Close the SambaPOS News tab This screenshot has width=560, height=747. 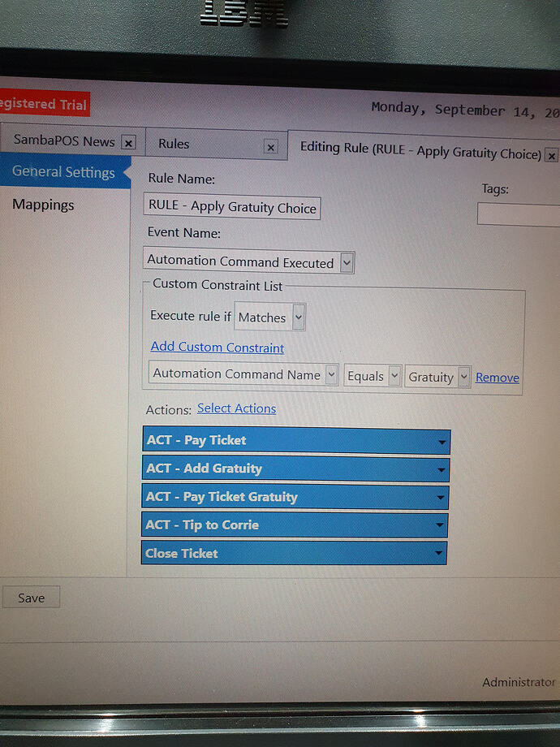(x=128, y=143)
